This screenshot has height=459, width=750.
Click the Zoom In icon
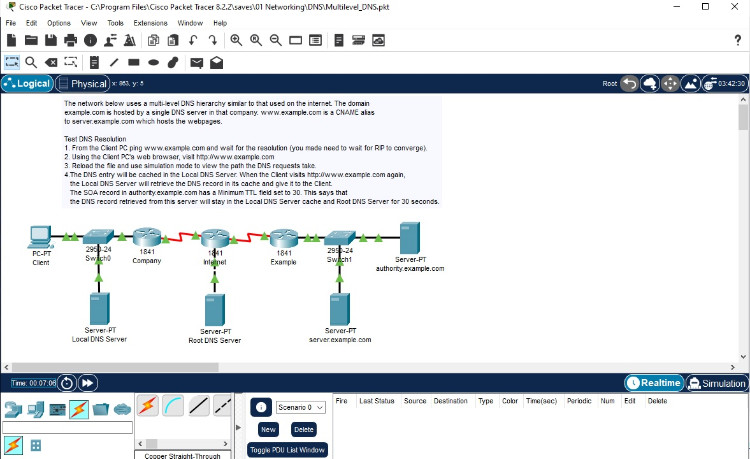(236, 40)
